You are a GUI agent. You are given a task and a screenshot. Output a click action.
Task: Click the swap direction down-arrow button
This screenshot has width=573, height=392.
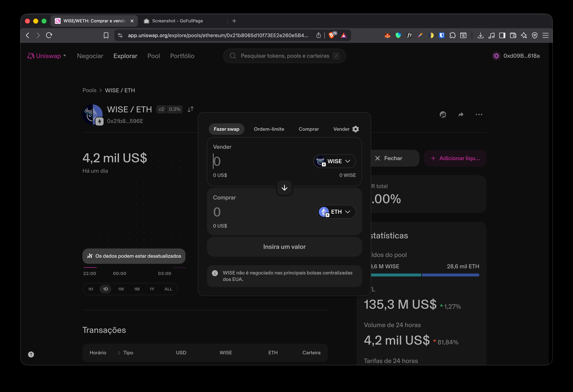pyautogui.click(x=285, y=188)
